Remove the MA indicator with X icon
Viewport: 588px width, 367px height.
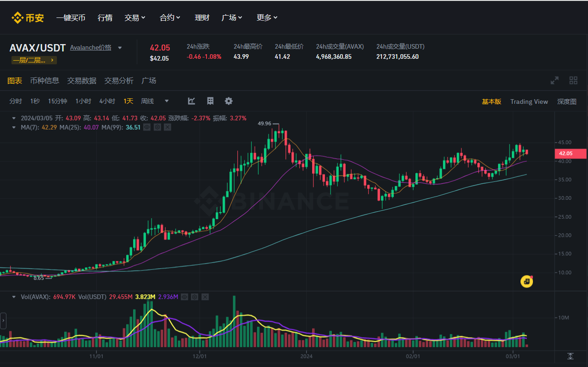pyautogui.click(x=168, y=127)
